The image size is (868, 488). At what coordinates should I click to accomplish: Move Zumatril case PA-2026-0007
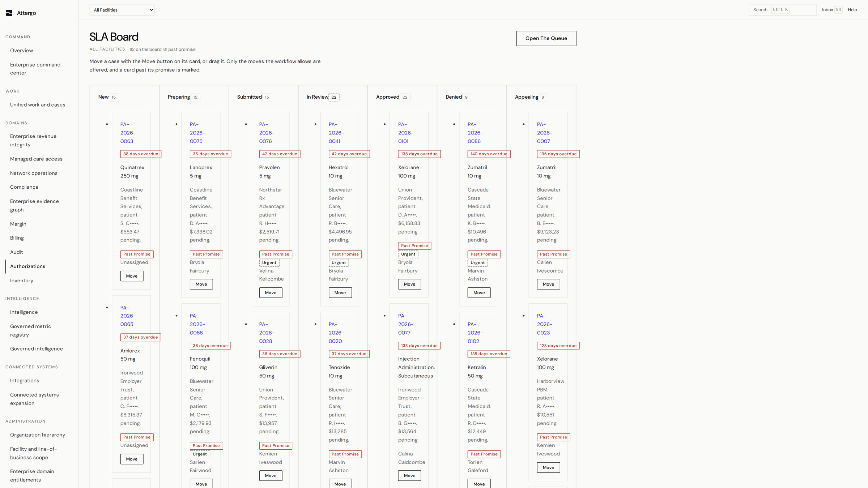point(548,284)
